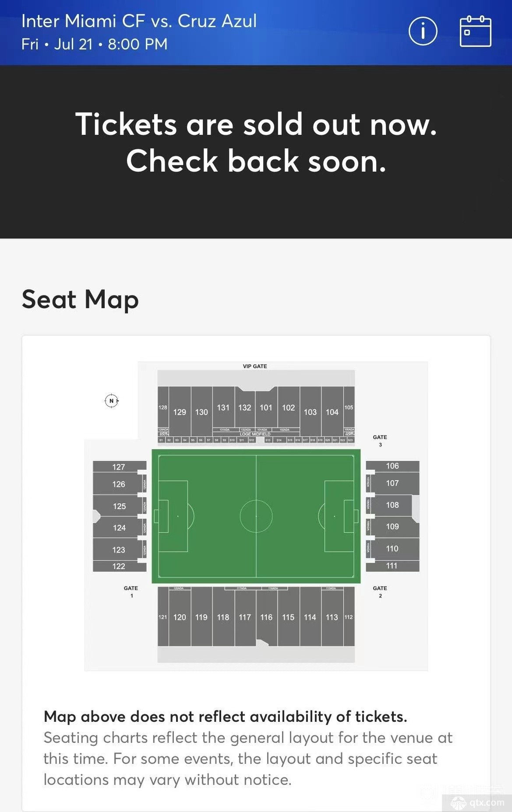Choose section 101 on the seat map
Image resolution: width=512 pixels, height=812 pixels.
[x=266, y=407]
